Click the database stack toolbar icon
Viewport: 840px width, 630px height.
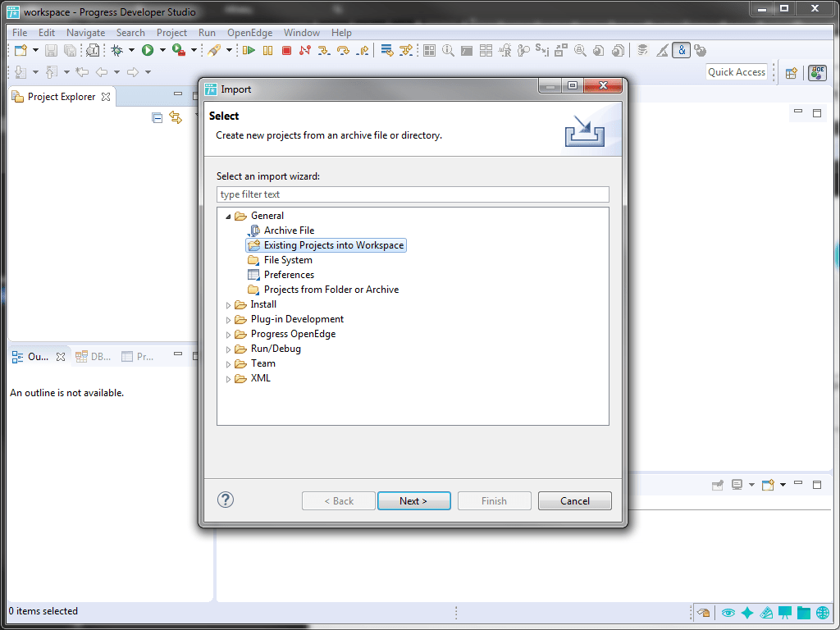pyautogui.click(x=643, y=51)
